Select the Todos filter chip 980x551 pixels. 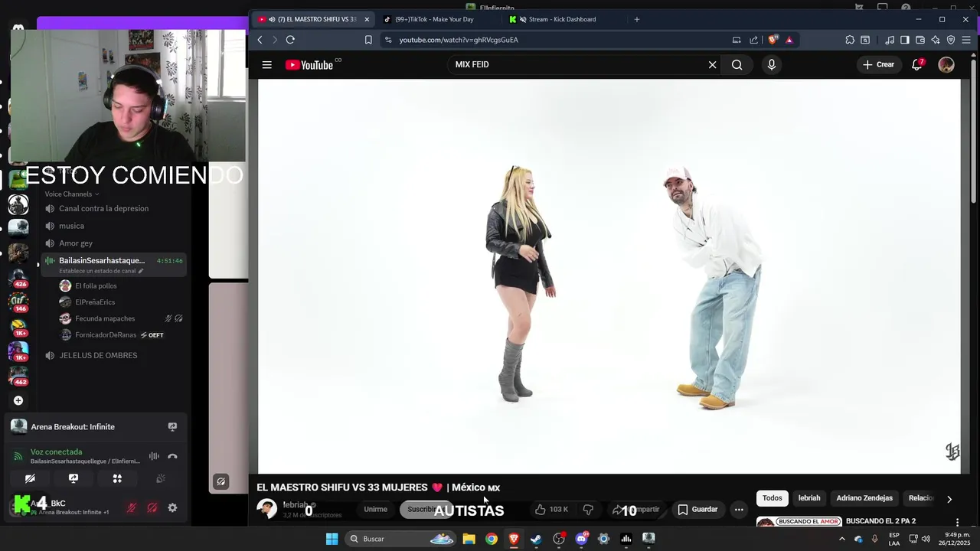point(773,498)
